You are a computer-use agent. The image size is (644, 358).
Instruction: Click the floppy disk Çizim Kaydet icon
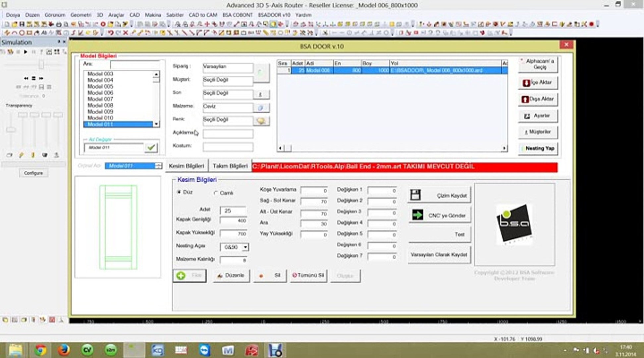pyautogui.click(x=415, y=195)
